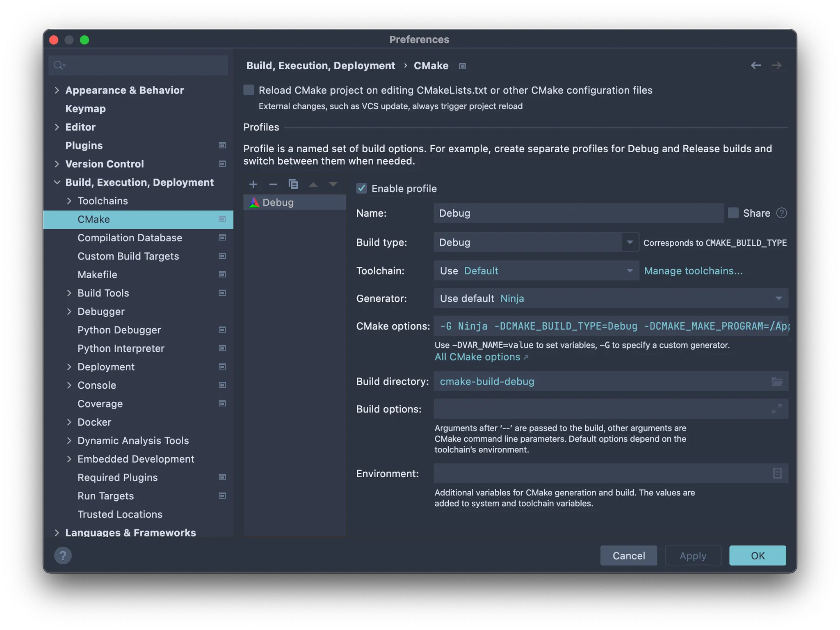Open the Generator dropdown
840x630 pixels.
778,298
